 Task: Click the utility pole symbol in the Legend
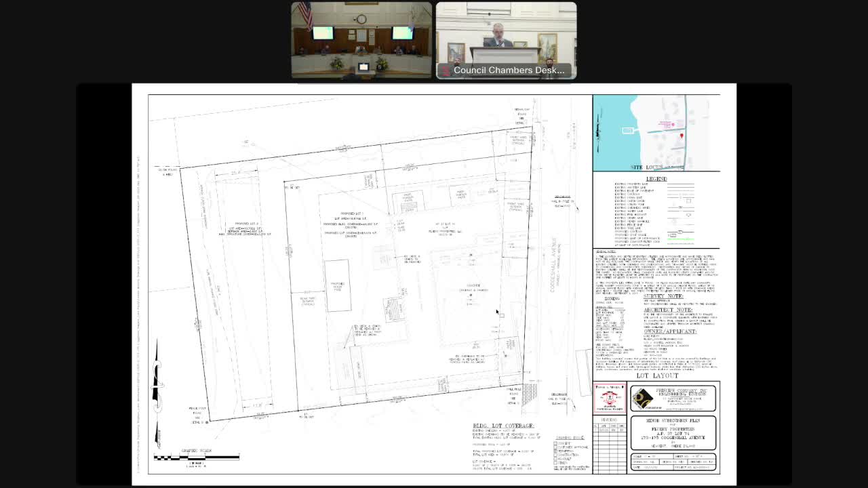674,205
